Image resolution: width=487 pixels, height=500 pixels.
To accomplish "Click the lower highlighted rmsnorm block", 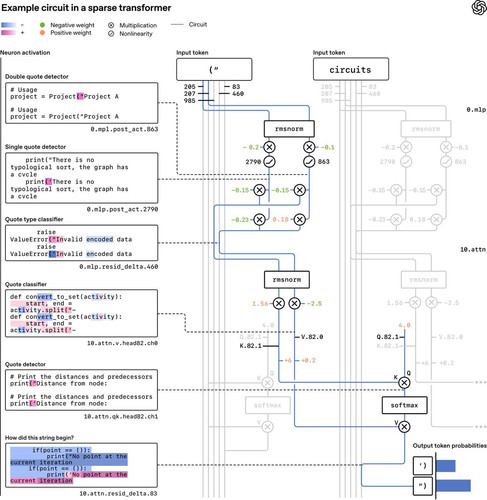I will (x=287, y=280).
